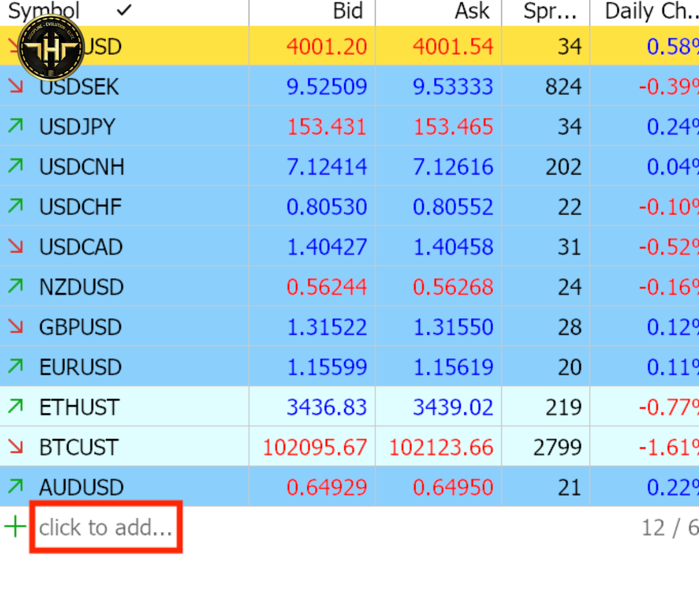Click the BTCUST ask price 102123.66

tap(441, 447)
